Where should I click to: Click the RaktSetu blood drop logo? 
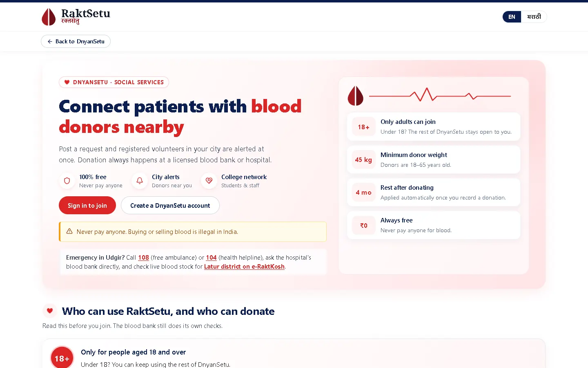click(49, 17)
